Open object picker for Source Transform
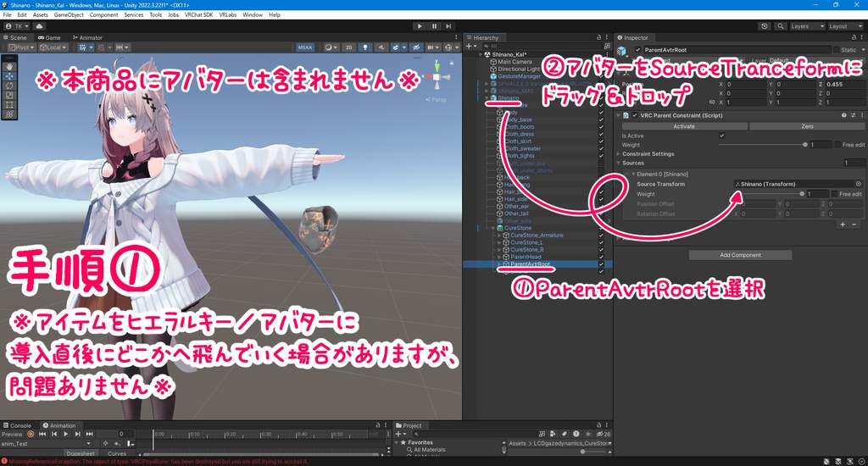Screen dimensions: 868x466 point(859,184)
